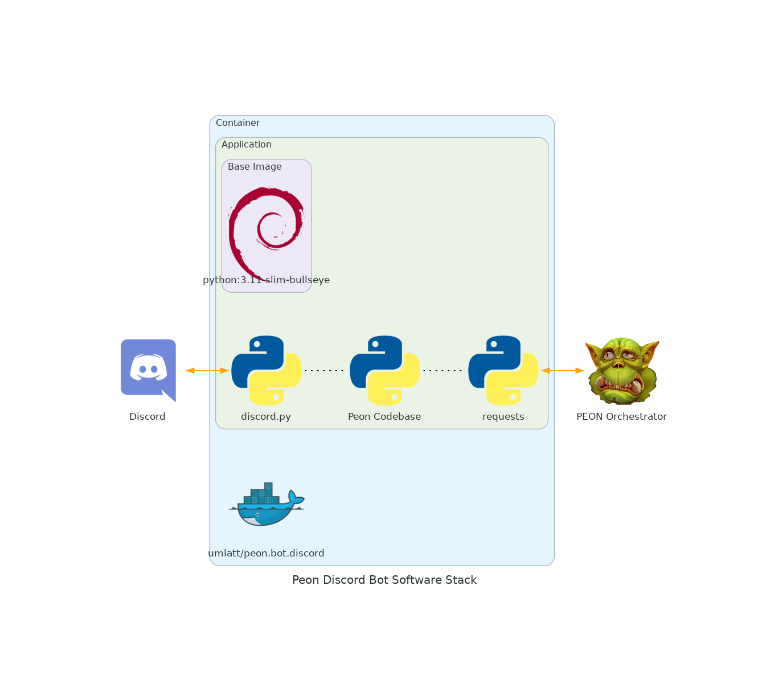The width and height of the screenshot is (770, 700).
Task: Click the Discord logo icon
Action: coord(148,370)
